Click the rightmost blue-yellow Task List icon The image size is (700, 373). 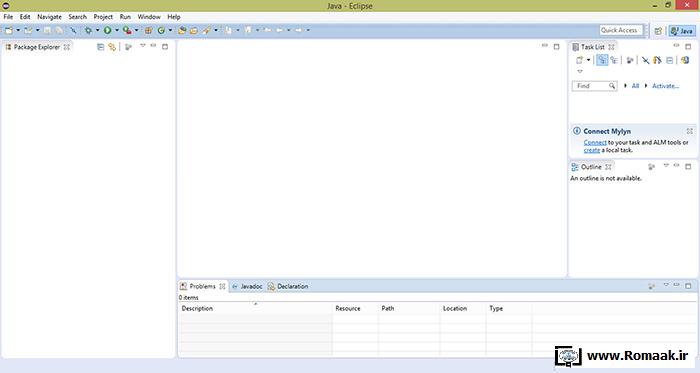(685, 60)
